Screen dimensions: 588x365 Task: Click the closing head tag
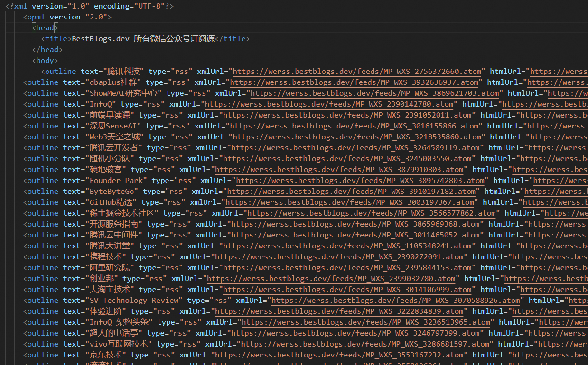47,50
